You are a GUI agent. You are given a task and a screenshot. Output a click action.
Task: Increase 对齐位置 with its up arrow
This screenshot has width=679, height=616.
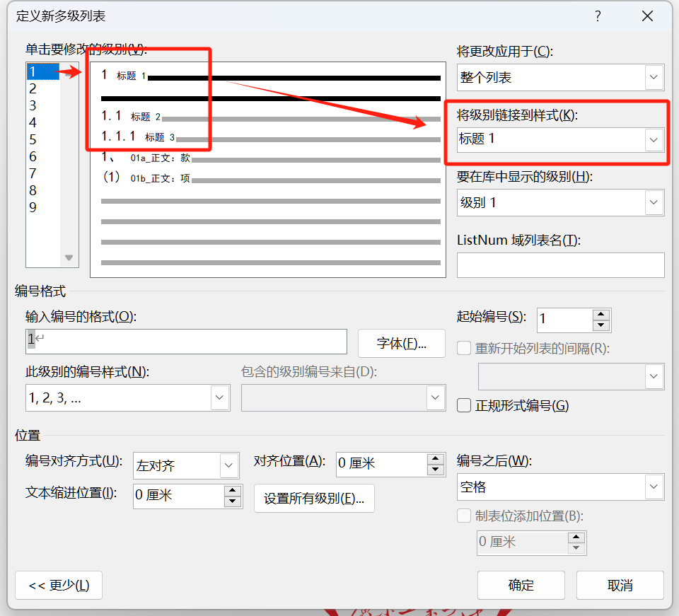(436, 459)
